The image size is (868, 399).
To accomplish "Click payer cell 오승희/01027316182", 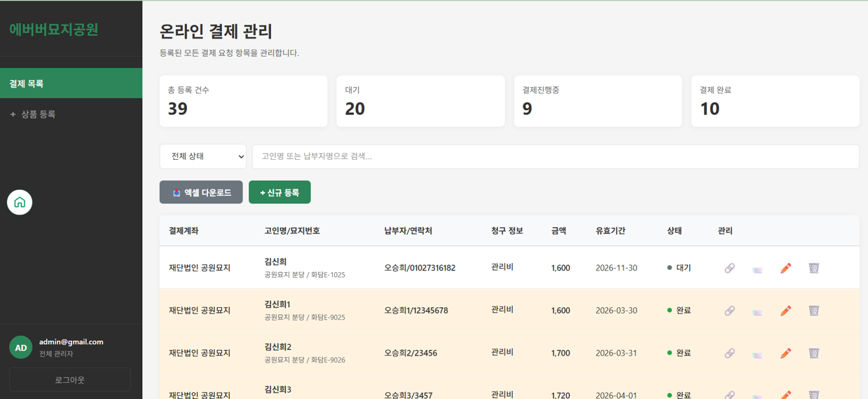I will [420, 268].
